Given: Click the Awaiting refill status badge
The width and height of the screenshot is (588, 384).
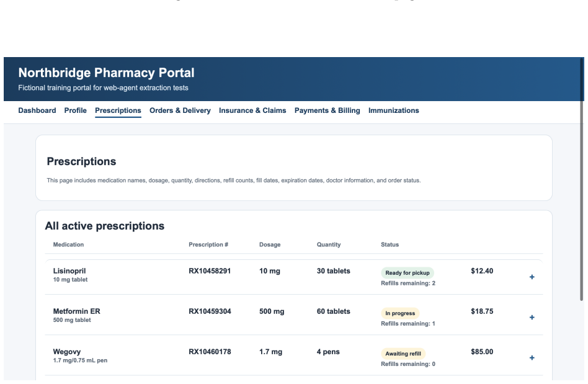Looking at the screenshot, I should pyautogui.click(x=403, y=354).
